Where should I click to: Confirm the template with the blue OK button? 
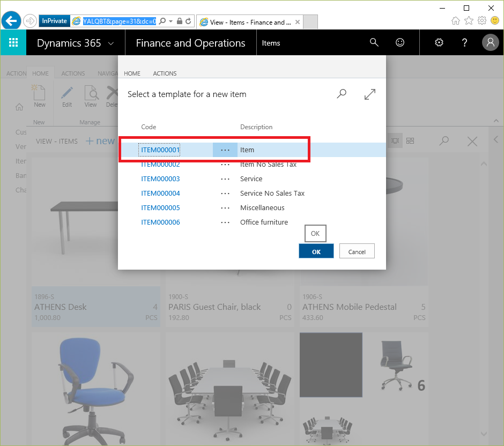(x=316, y=251)
